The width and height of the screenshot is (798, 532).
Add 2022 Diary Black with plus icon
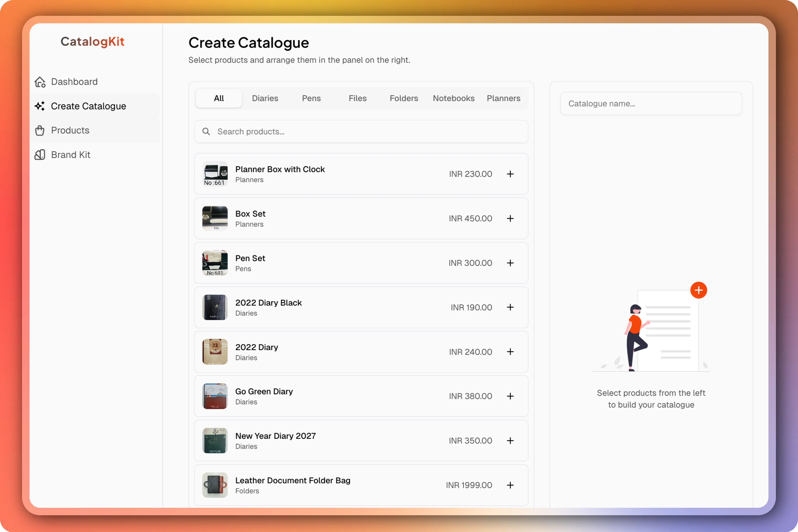point(510,307)
